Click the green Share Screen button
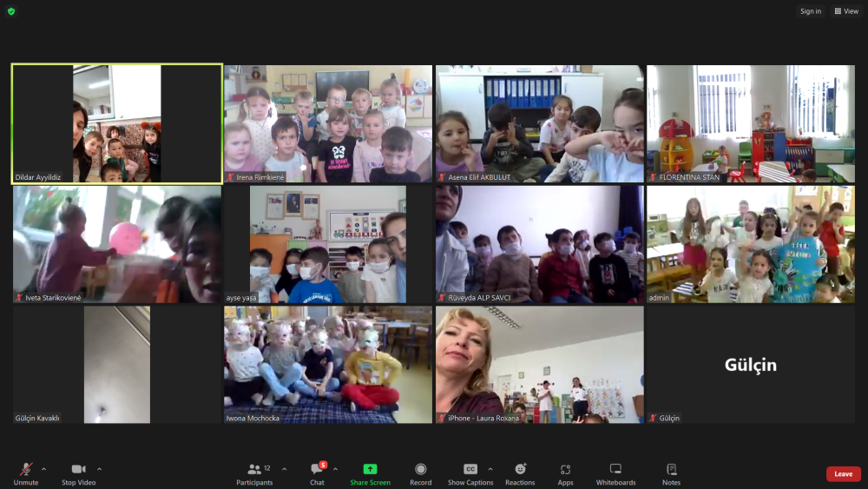Viewport: 868px width, 489px height. pyautogui.click(x=370, y=474)
